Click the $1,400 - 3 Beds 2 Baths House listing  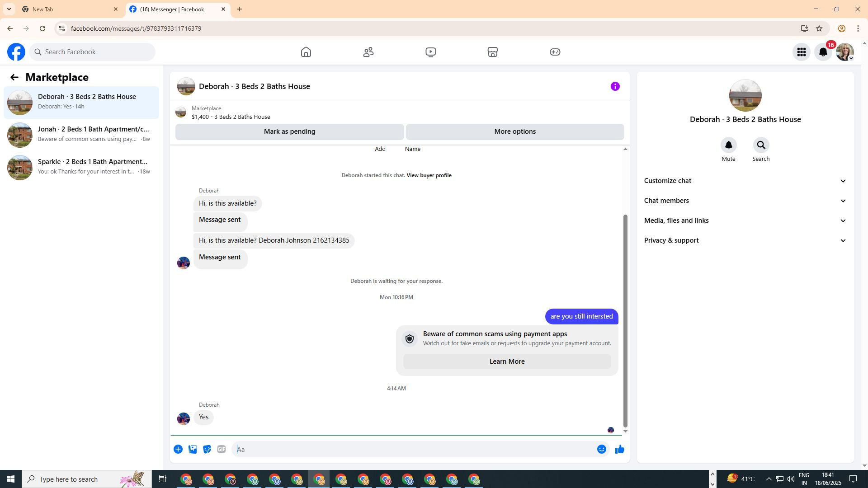pos(231,117)
